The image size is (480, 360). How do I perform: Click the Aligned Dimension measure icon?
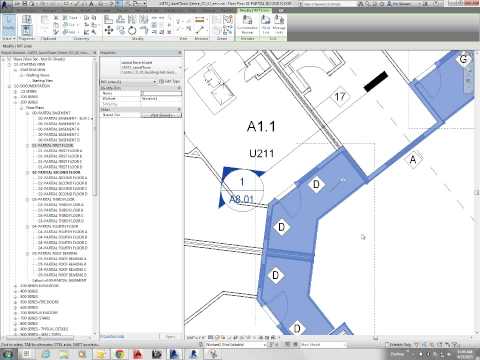[199, 31]
